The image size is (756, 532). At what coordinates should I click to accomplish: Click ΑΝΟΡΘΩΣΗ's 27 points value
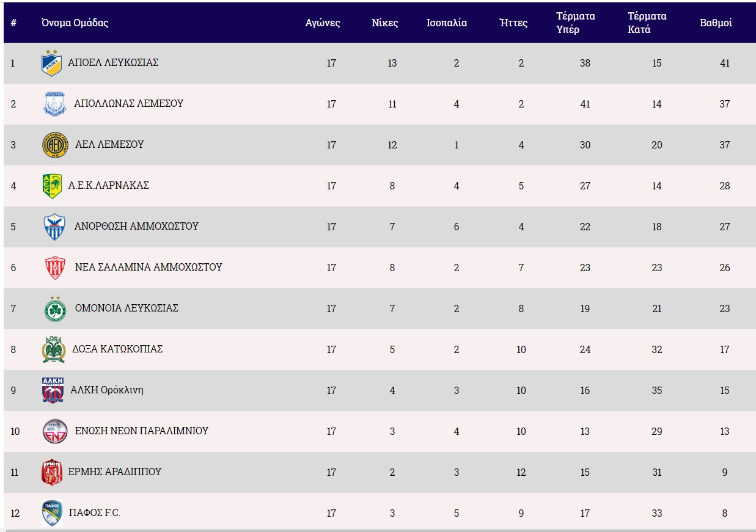coord(725,227)
